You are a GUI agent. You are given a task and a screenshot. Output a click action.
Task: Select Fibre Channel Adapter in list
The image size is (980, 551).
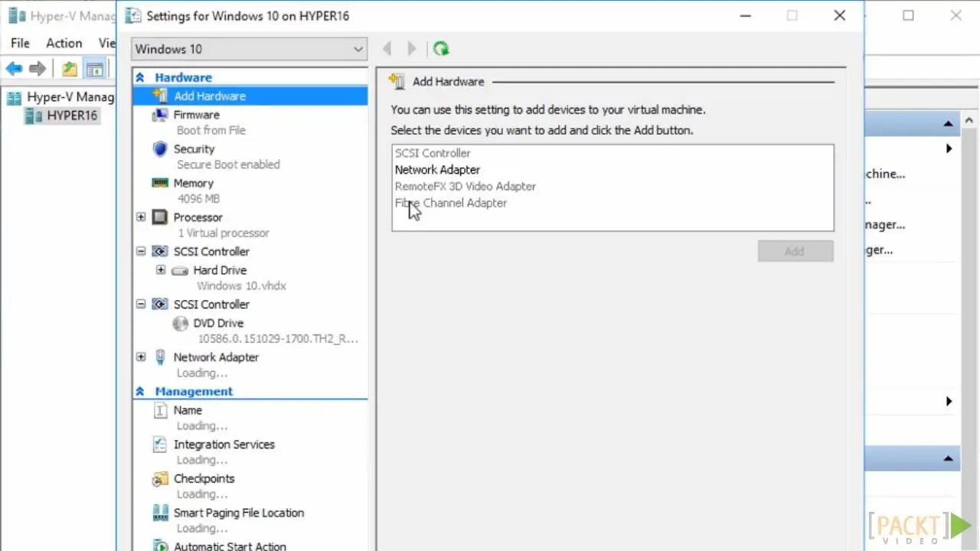tap(450, 203)
